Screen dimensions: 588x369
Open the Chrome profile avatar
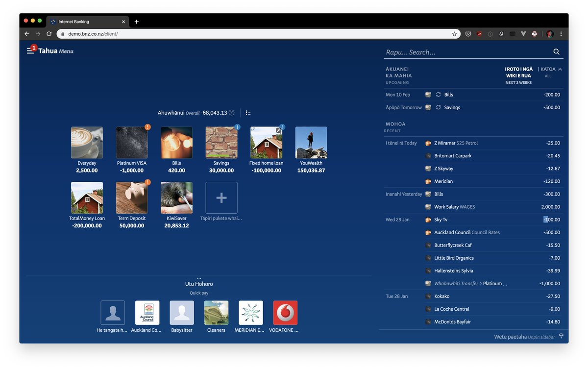click(x=550, y=34)
